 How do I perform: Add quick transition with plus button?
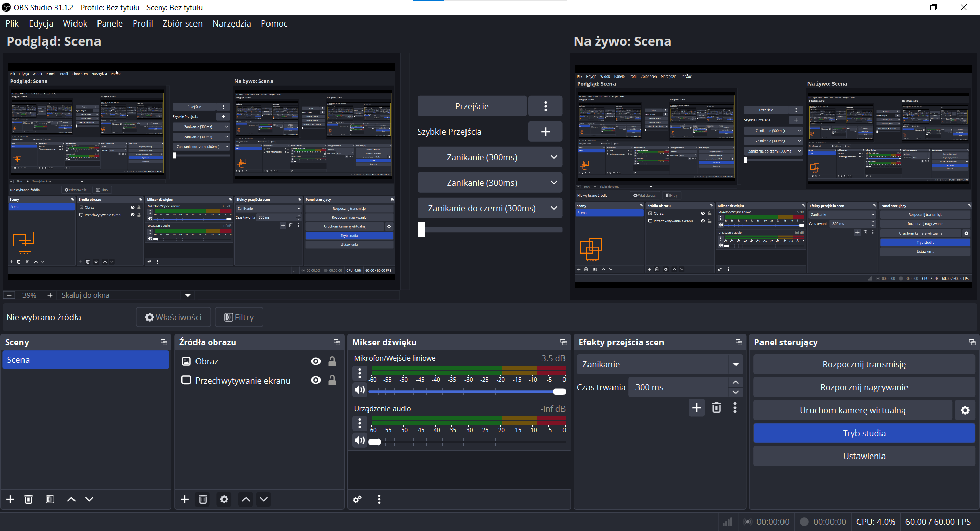click(x=545, y=132)
